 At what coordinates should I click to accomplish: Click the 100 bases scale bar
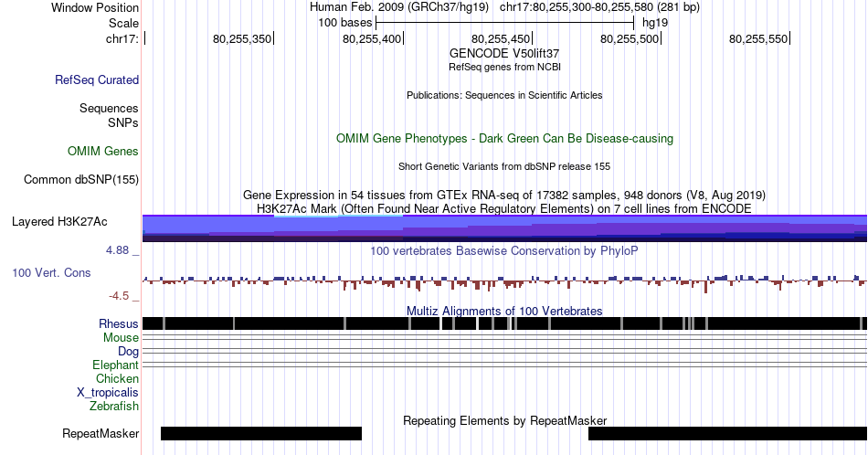(504, 23)
